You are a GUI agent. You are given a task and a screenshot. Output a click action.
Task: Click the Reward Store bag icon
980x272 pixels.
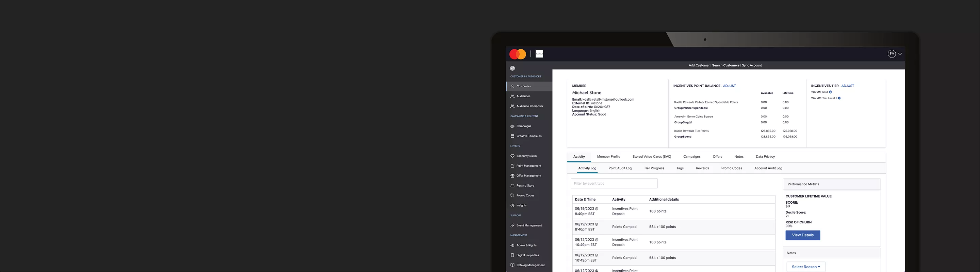click(x=512, y=186)
